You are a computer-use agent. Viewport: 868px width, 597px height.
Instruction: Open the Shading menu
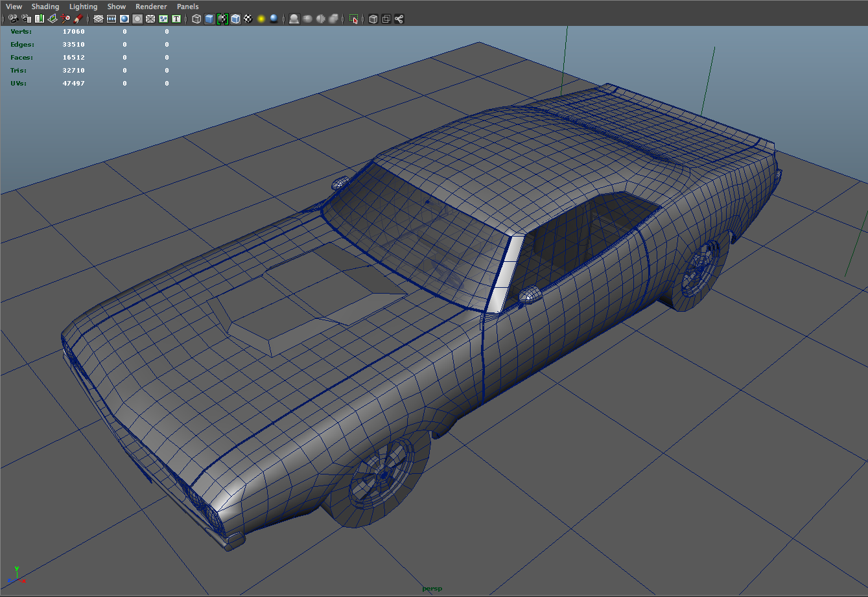click(x=45, y=6)
